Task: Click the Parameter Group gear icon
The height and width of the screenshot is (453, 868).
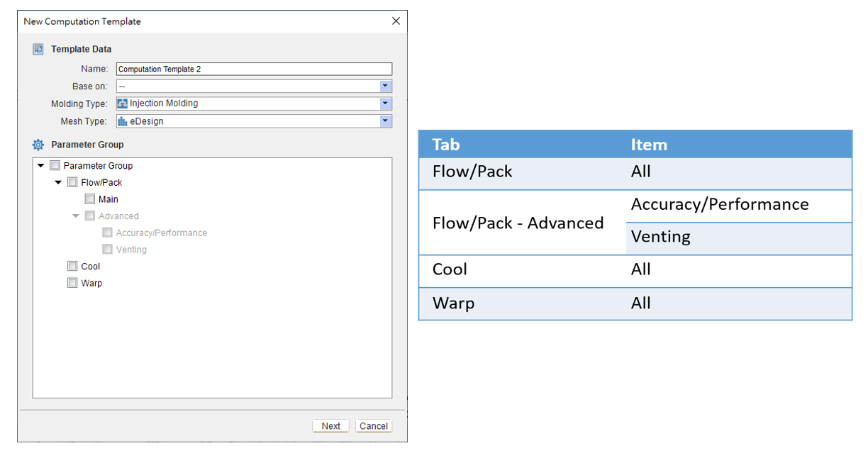Action: (38, 145)
